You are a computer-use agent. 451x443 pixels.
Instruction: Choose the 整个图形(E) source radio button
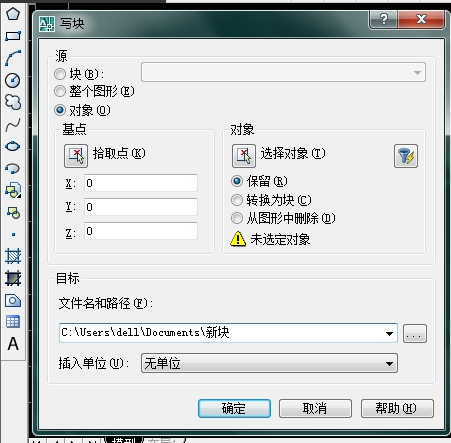[x=60, y=91]
